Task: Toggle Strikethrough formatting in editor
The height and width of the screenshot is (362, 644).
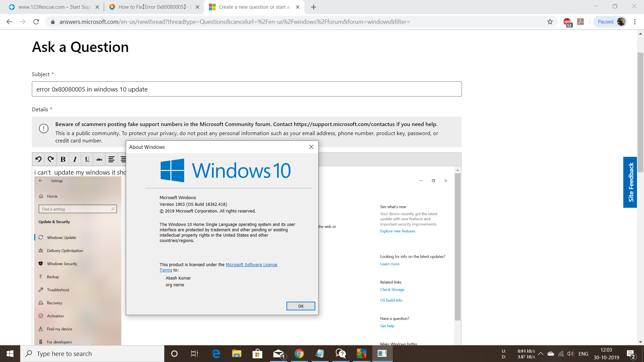Action: coord(99,160)
